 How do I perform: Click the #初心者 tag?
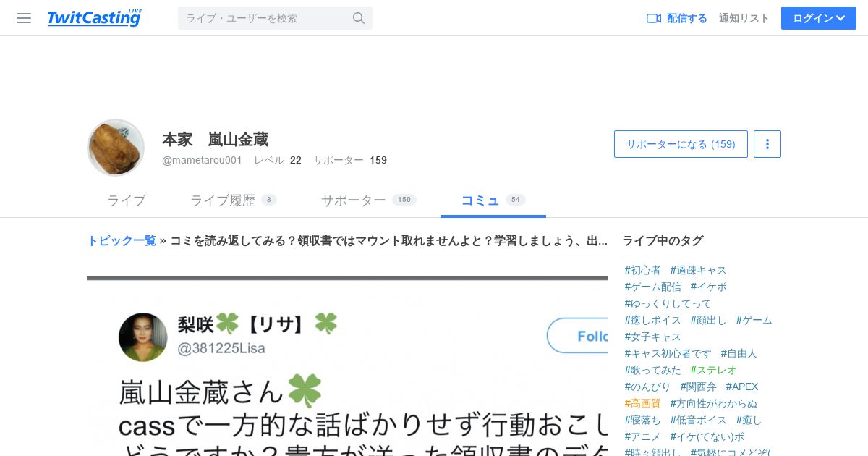point(642,270)
